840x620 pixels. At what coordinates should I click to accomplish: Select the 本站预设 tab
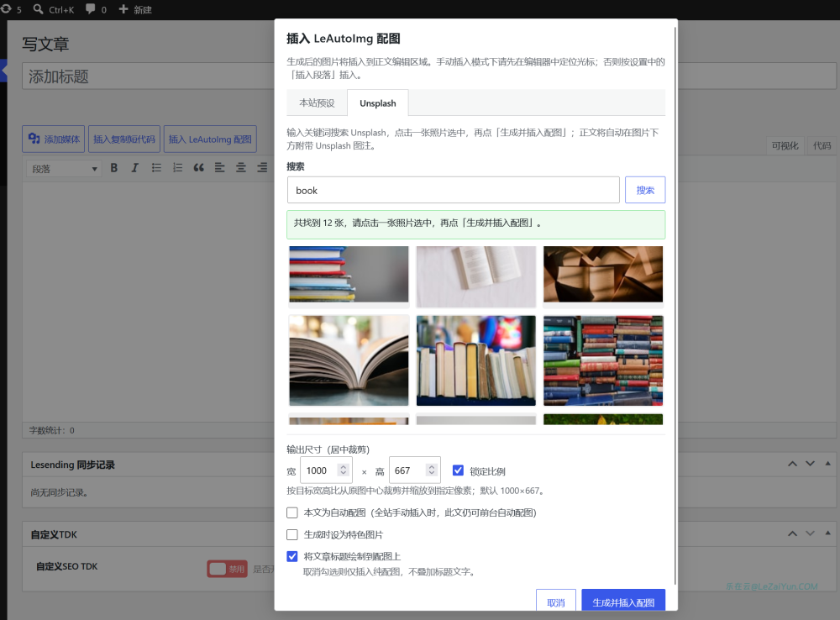coord(317,102)
